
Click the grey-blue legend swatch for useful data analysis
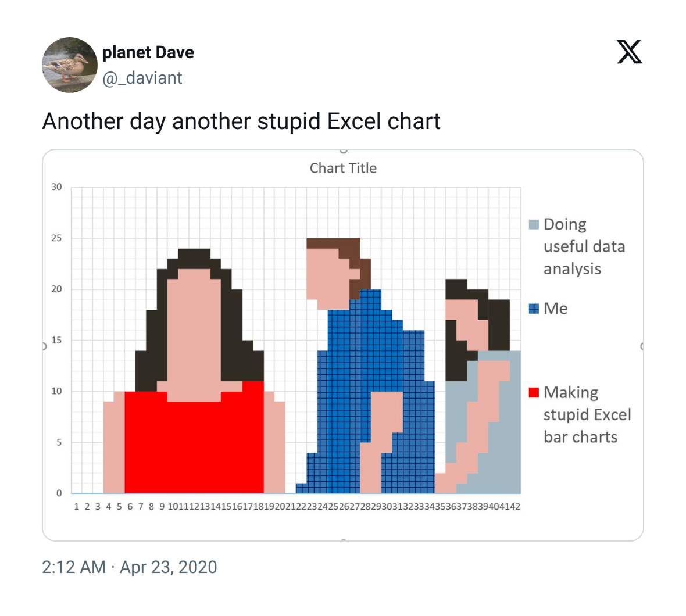coord(534,225)
